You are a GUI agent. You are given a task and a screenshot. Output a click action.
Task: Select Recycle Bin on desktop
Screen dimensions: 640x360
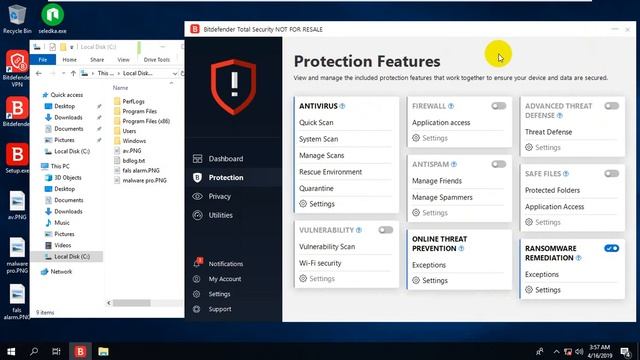(17, 19)
